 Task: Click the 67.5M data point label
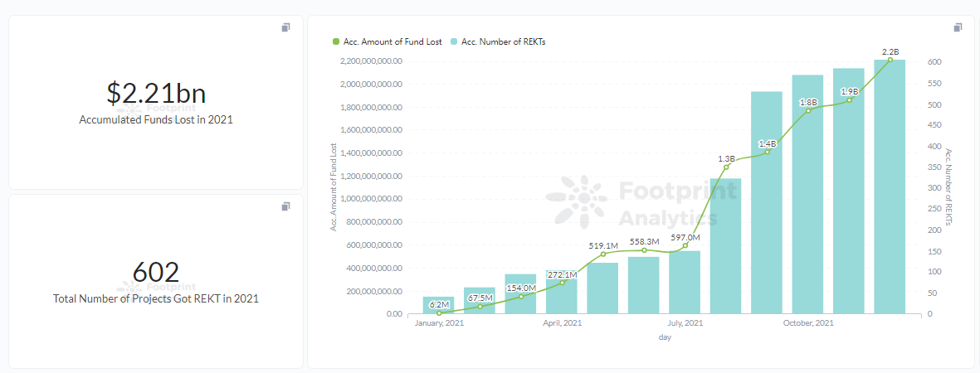coord(480,298)
